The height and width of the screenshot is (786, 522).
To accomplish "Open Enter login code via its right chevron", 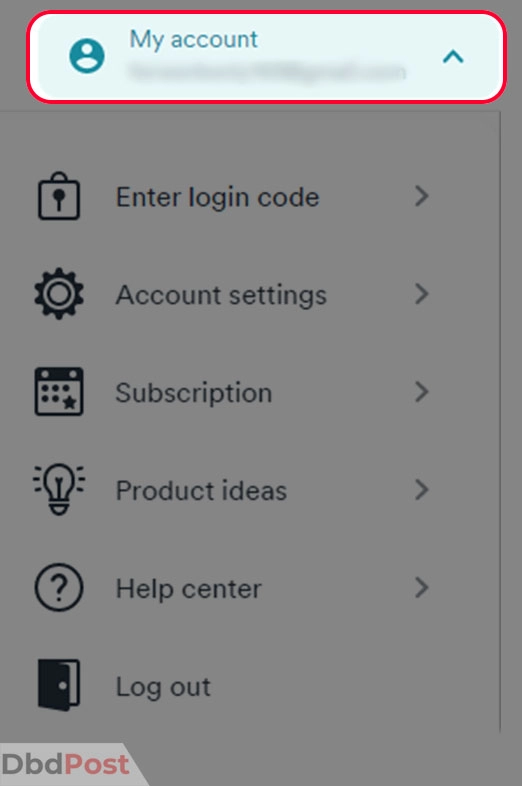I will click(422, 196).
